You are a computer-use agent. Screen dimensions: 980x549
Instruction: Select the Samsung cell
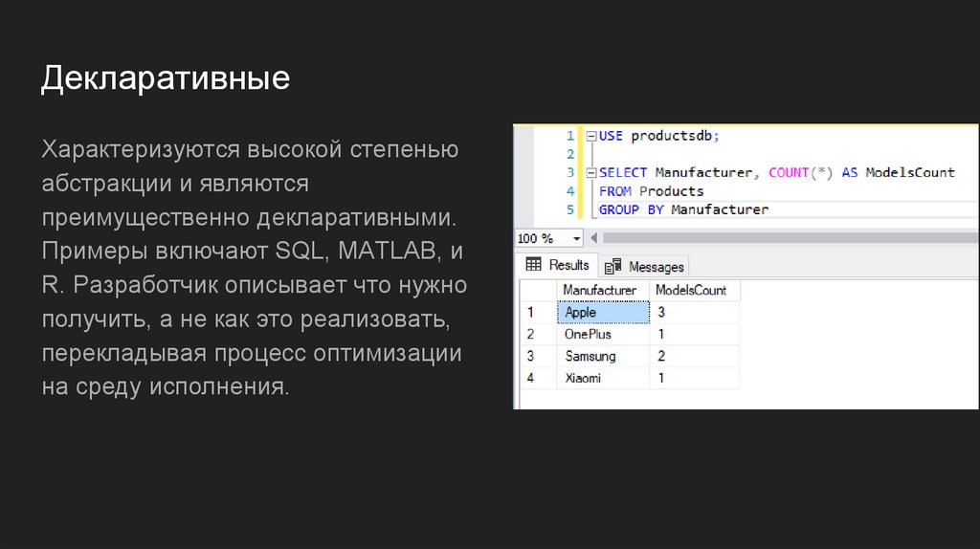coord(603,356)
